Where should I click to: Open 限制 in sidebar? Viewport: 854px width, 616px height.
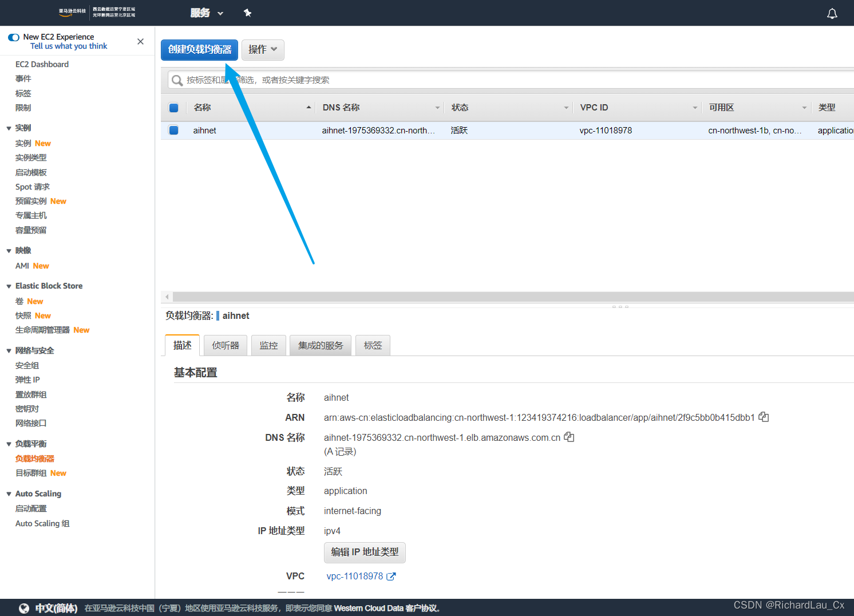click(x=23, y=108)
